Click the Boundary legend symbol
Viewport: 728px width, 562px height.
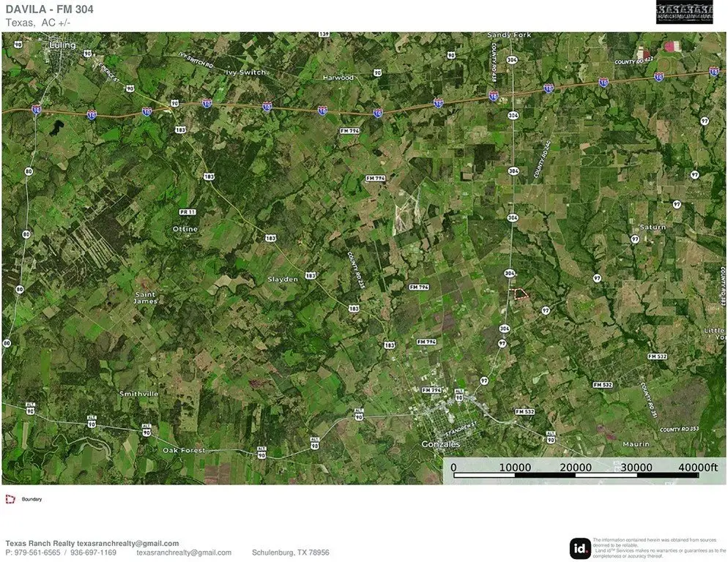pyautogui.click(x=10, y=499)
